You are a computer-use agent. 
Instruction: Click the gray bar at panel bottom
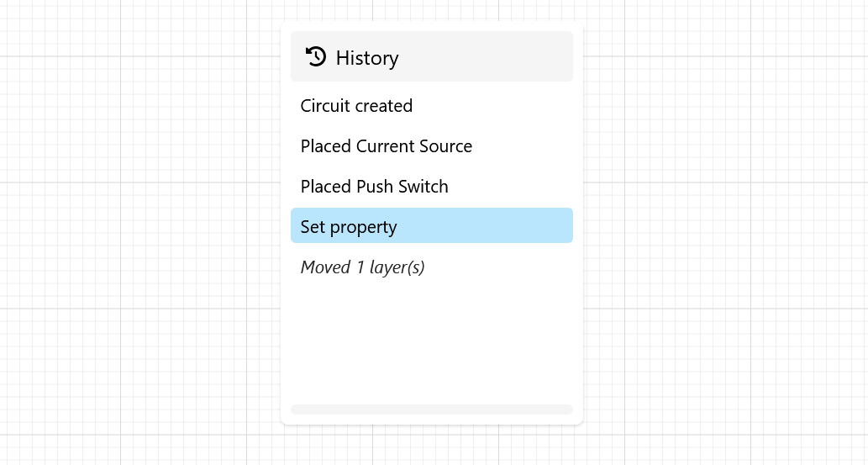(x=431, y=410)
